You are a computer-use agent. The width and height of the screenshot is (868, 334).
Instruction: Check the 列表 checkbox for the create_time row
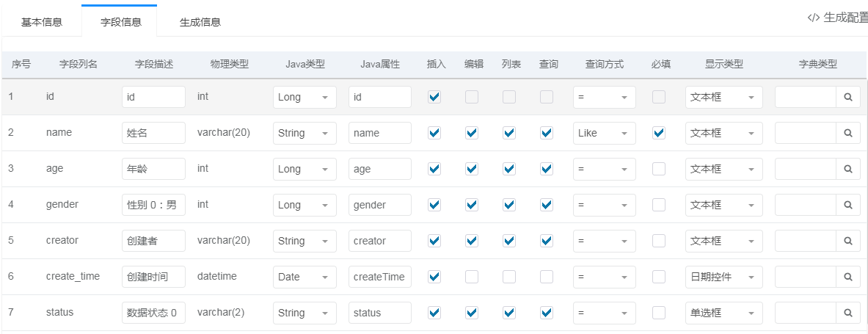[x=509, y=277]
